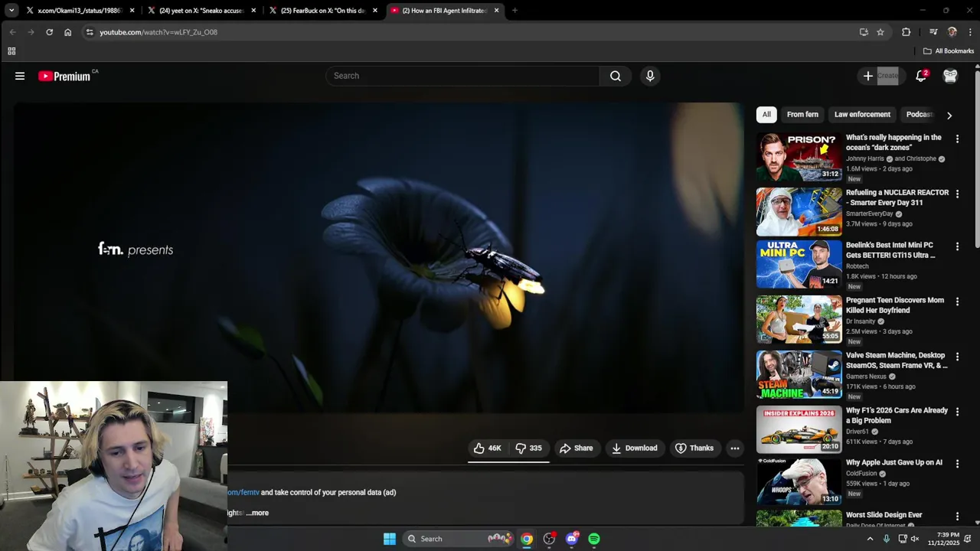Download the current video
Viewport: 980px width, 551px height.
click(634, 448)
